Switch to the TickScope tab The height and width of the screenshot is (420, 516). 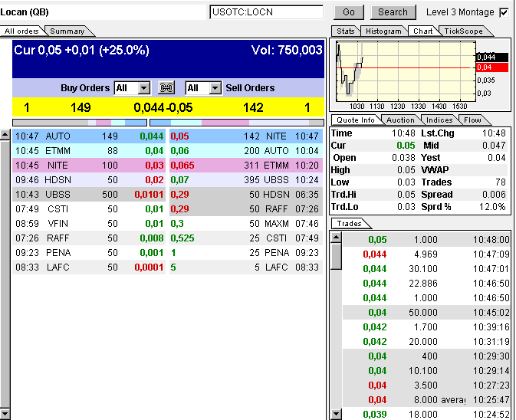[463, 31]
